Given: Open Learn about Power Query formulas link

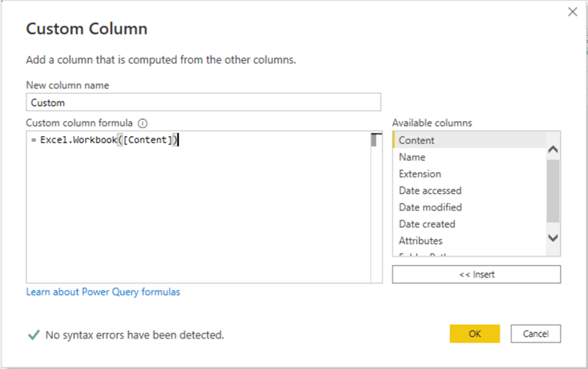Looking at the screenshot, I should click(103, 292).
